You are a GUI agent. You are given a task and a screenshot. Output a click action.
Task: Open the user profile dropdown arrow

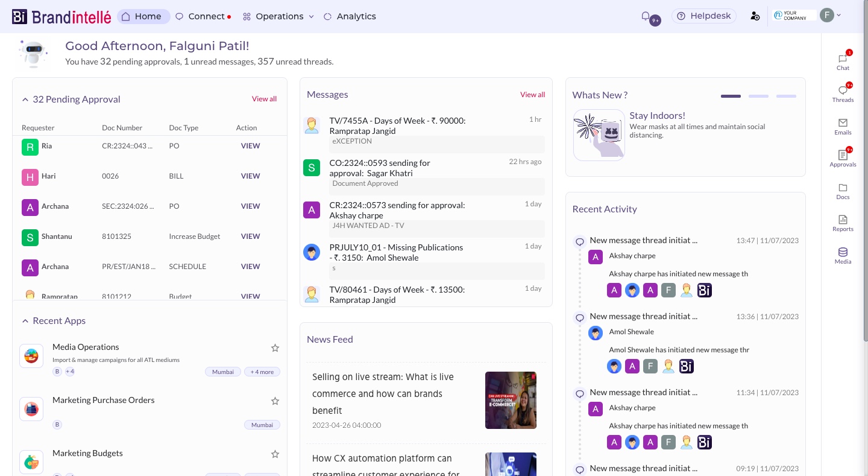click(839, 16)
